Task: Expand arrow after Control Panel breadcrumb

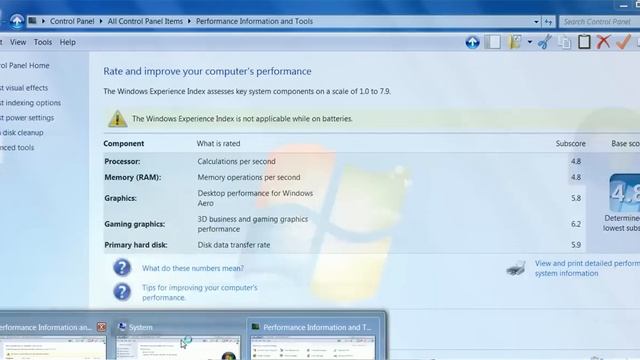Action: click(x=101, y=21)
